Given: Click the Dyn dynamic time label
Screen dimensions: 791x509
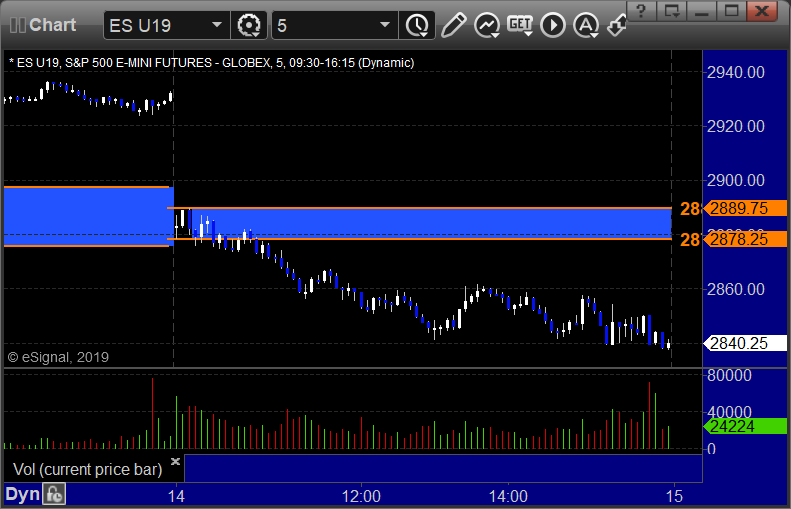Looking at the screenshot, I should click(22, 494).
